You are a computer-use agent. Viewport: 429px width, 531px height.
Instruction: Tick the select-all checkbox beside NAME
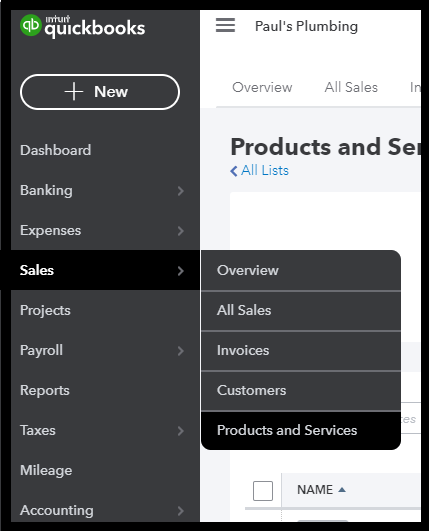click(x=263, y=491)
